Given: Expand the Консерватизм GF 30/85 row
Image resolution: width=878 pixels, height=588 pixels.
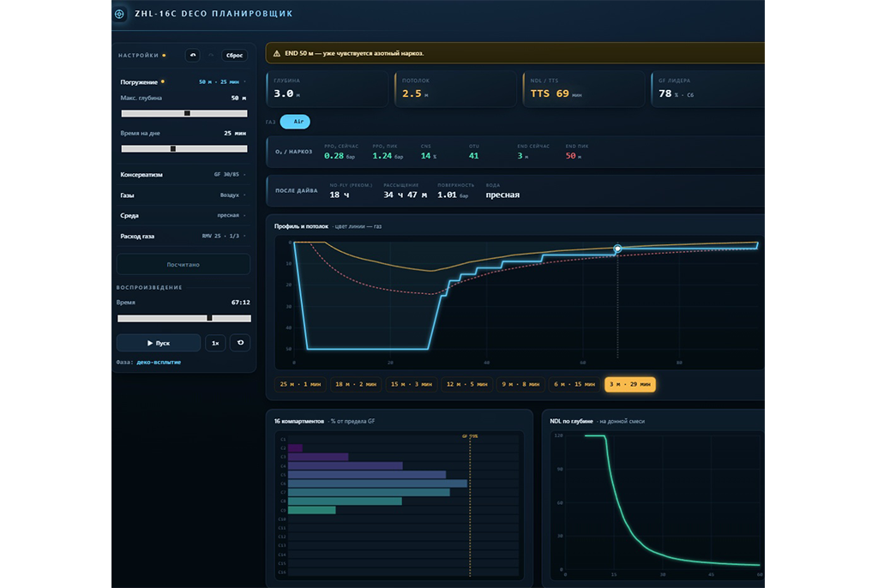Looking at the screenshot, I should [183, 175].
